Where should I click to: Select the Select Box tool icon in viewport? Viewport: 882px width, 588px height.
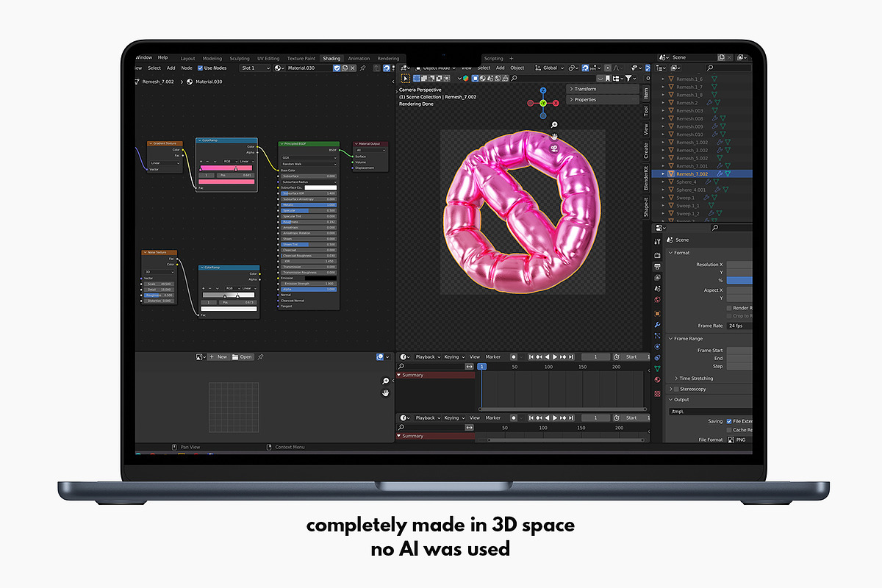406,78
